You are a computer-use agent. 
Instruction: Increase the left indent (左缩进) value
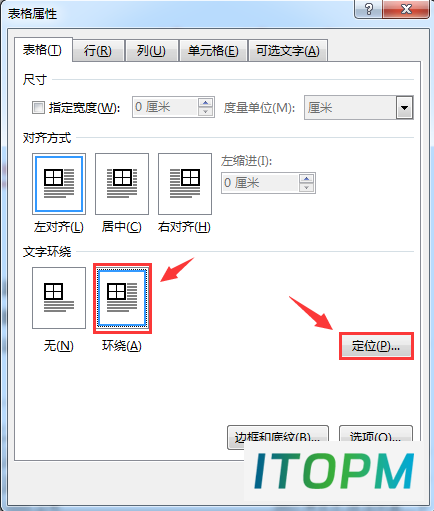tap(306, 179)
